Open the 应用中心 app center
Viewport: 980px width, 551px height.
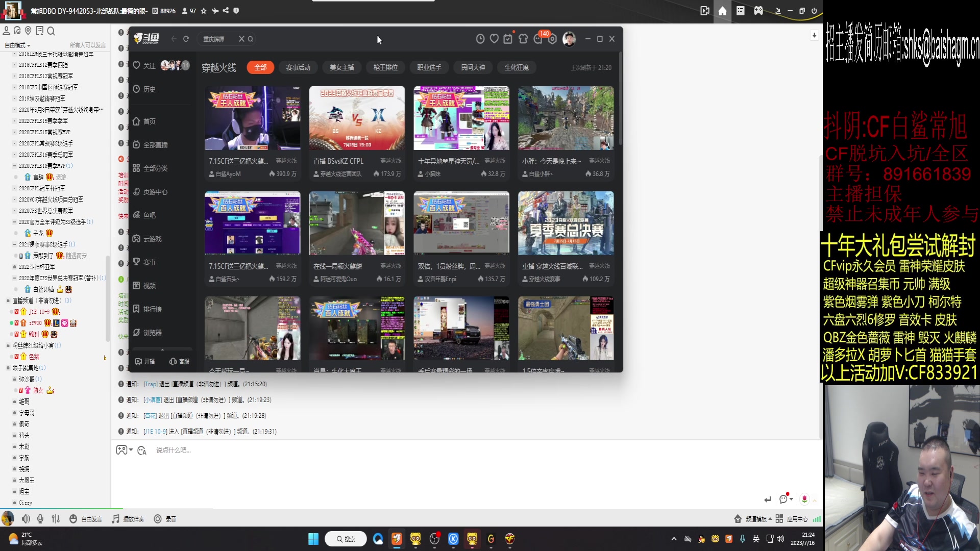click(792, 519)
